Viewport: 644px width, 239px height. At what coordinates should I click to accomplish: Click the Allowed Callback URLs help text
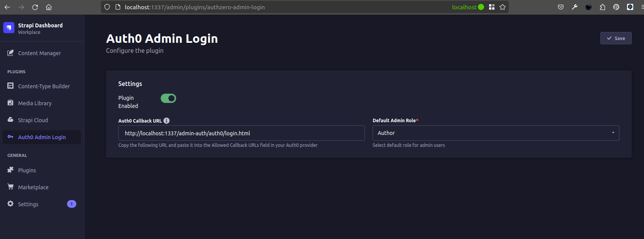218,145
